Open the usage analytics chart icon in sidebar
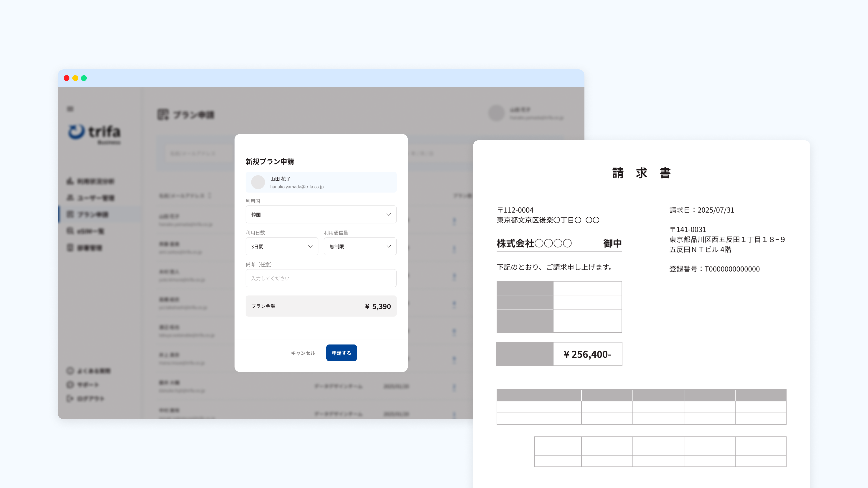This screenshot has width=868, height=488. (70, 181)
